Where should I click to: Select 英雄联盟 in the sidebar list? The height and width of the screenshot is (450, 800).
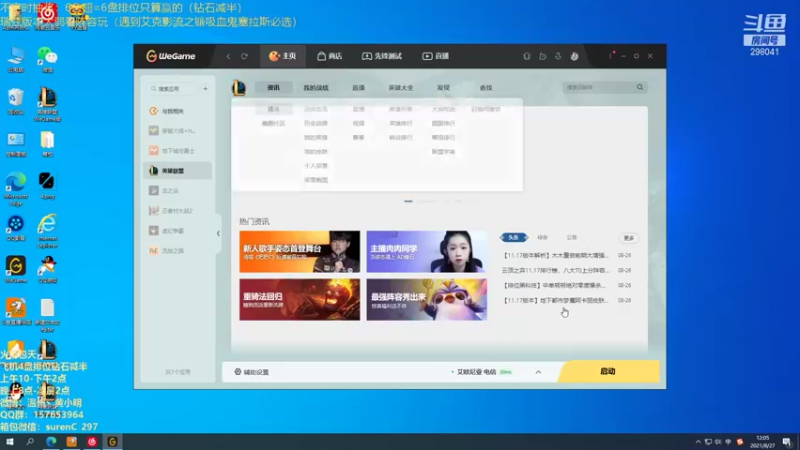point(178,171)
